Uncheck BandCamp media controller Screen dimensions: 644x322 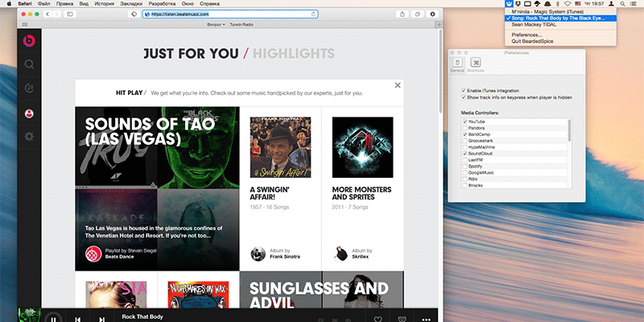[465, 134]
